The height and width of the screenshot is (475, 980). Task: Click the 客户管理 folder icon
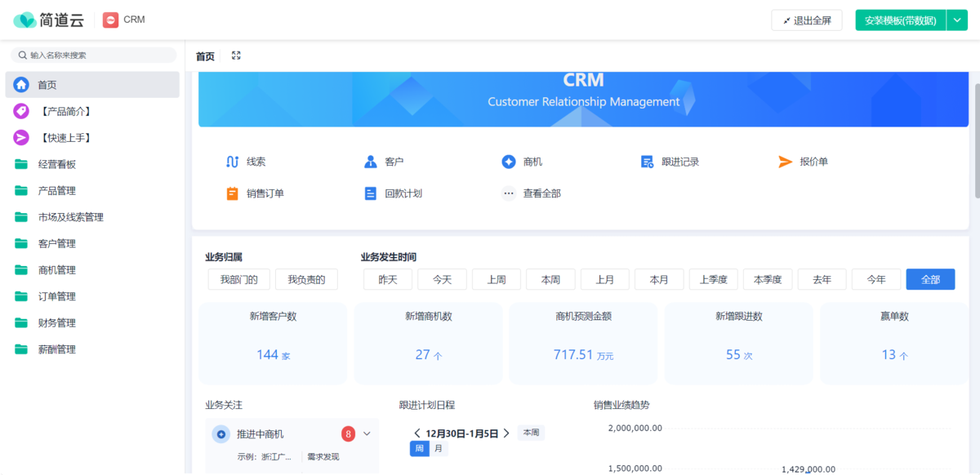[21, 244]
